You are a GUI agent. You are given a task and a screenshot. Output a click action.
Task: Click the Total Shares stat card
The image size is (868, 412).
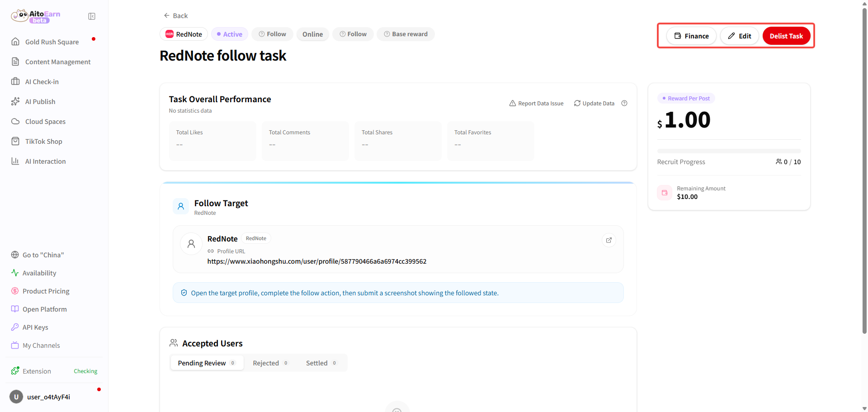click(398, 141)
